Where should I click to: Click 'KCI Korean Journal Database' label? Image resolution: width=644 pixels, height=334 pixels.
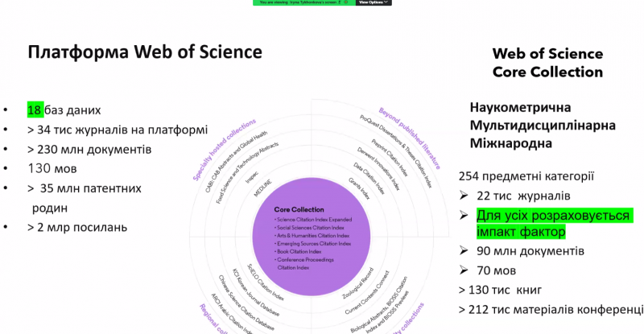click(x=255, y=293)
